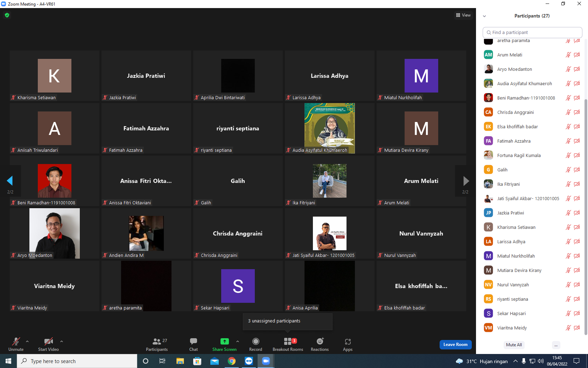The image size is (588, 368).
Task: Unmute the microphone
Action: click(x=16, y=344)
